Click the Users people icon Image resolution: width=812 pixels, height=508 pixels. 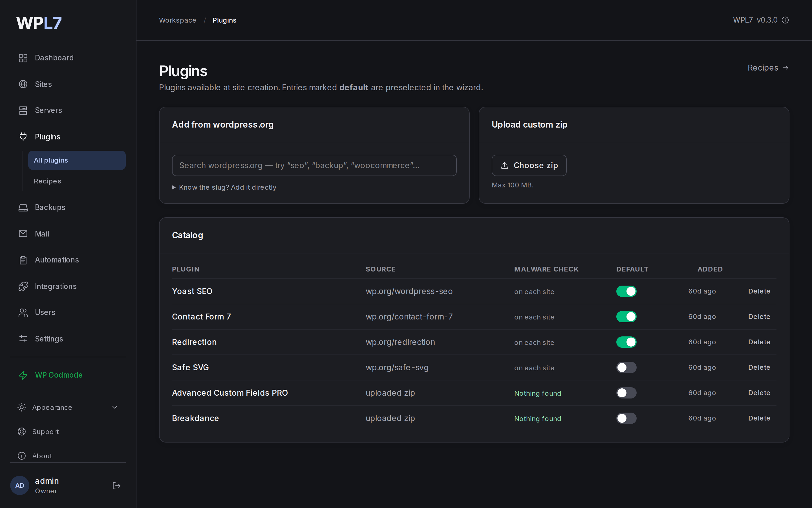pyautogui.click(x=23, y=312)
